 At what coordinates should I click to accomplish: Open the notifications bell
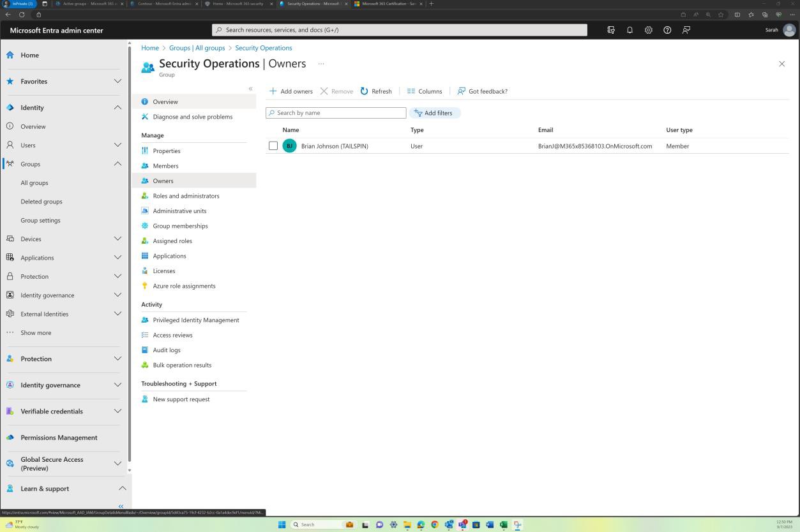click(630, 29)
